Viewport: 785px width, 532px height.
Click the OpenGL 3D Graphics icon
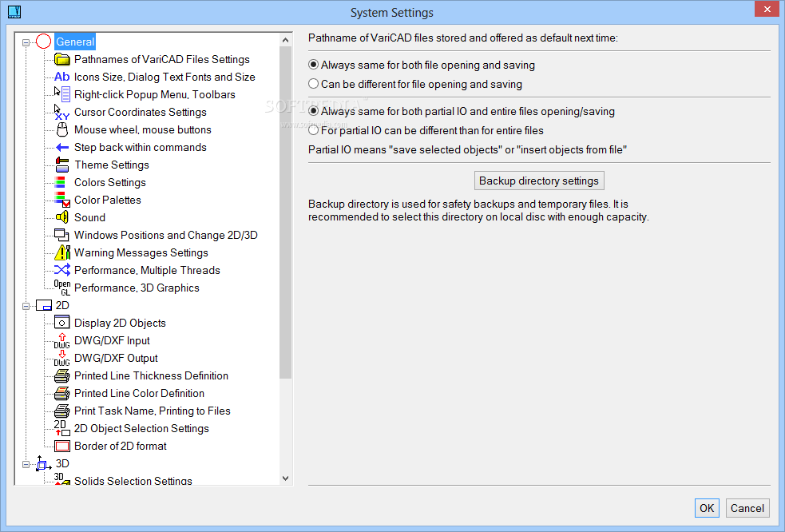[62, 288]
